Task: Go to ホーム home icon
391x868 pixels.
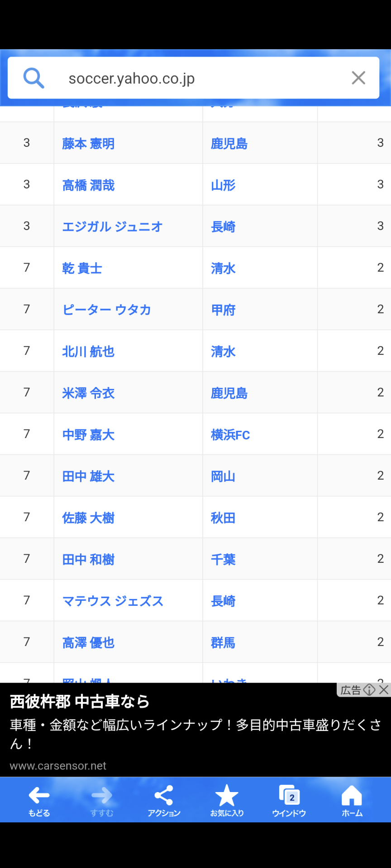Action: coord(352,801)
